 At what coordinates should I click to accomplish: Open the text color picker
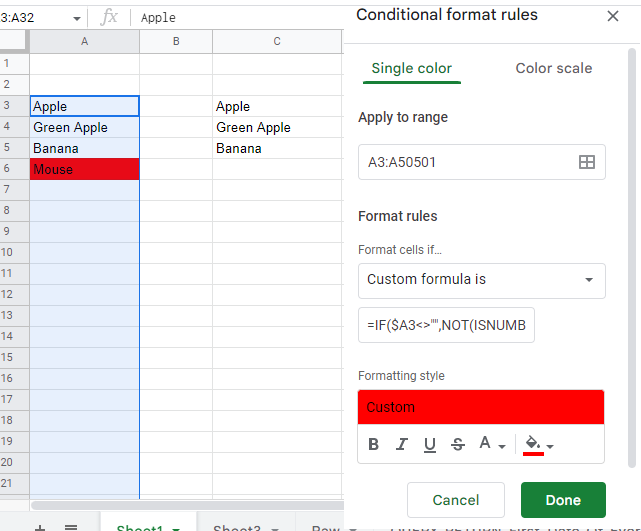pyautogui.click(x=492, y=444)
